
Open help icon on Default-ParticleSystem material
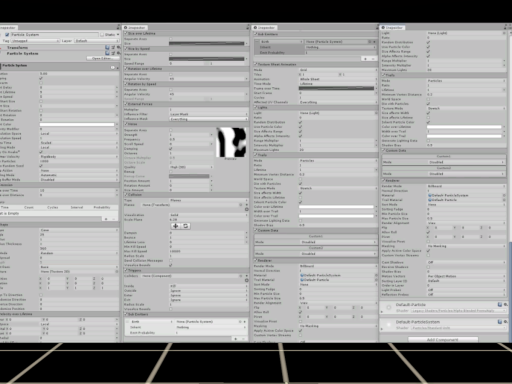pos(500,322)
